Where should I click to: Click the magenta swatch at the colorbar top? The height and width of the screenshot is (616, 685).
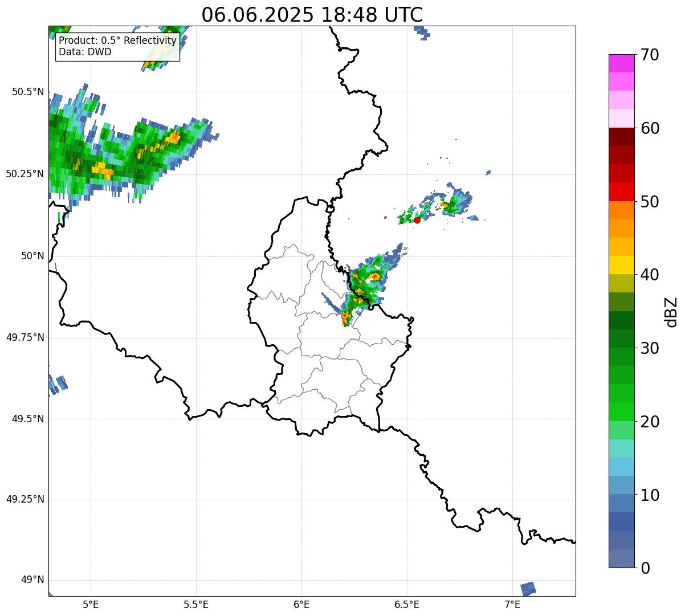click(x=622, y=63)
